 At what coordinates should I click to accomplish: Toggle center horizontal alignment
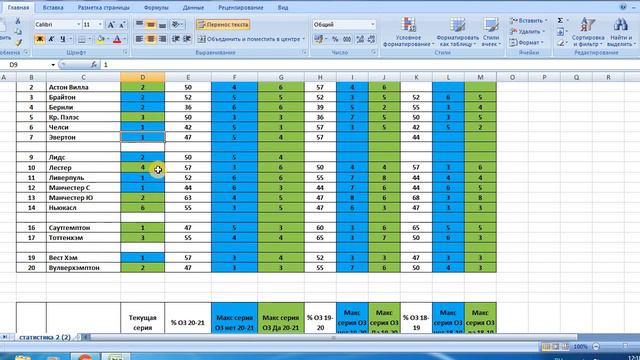point(151,39)
